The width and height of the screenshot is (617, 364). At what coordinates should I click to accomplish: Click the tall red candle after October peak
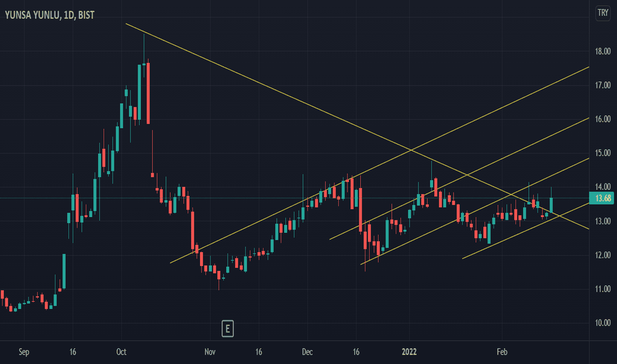coord(148,93)
